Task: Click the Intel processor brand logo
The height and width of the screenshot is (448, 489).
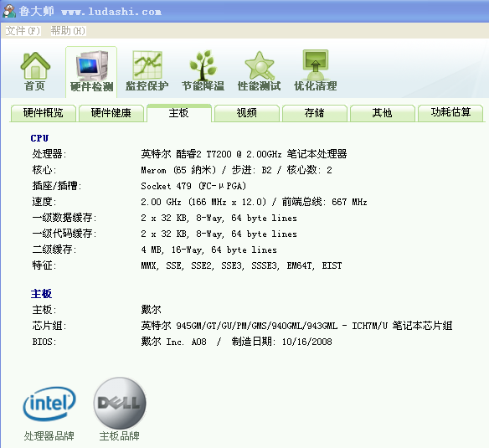Action: coord(49,404)
